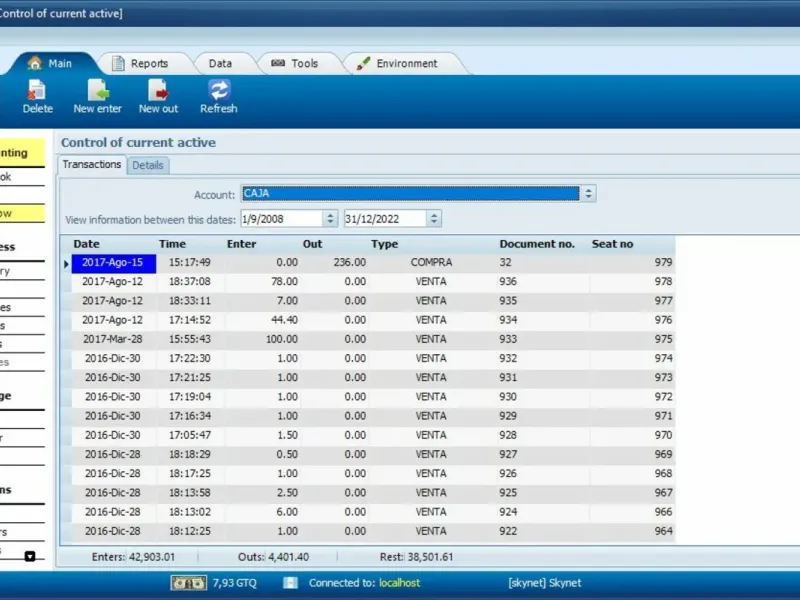The width and height of the screenshot is (800, 600).
Task: Click the end date field 31/12/2022
Action: click(385, 219)
